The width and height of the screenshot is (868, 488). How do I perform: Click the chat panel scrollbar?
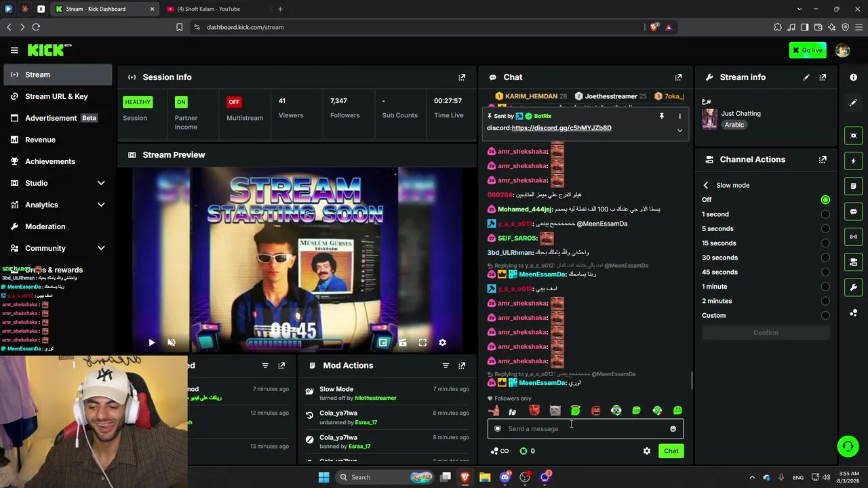[x=691, y=380]
